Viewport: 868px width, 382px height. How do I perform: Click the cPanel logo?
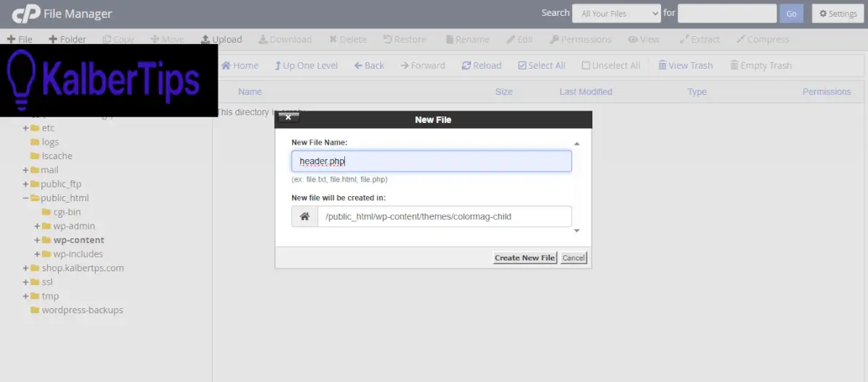(27, 14)
